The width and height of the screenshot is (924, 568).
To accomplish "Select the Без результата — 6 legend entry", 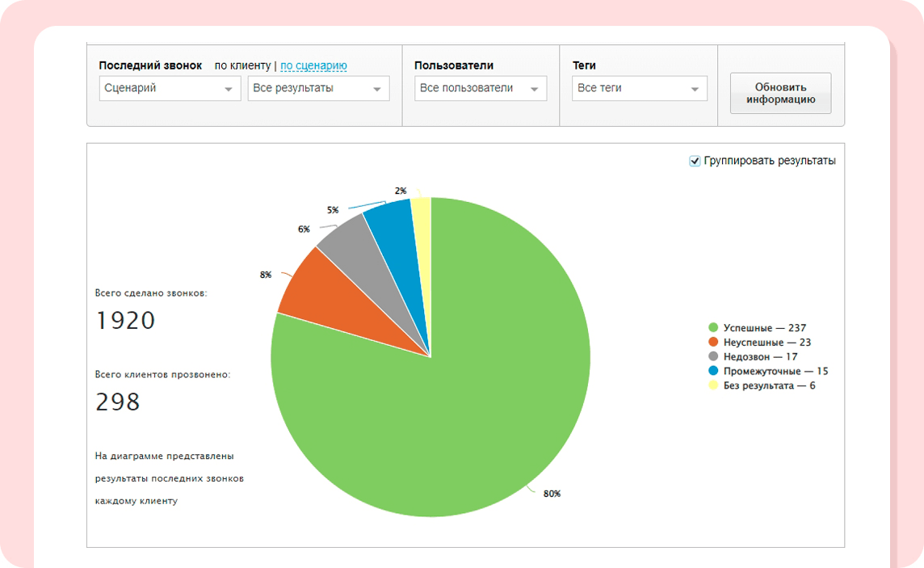I will click(x=762, y=385).
